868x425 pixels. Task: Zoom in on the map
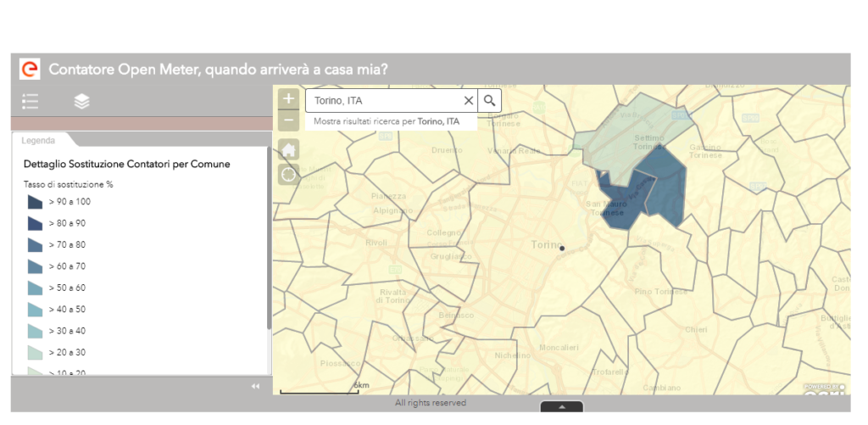click(289, 99)
